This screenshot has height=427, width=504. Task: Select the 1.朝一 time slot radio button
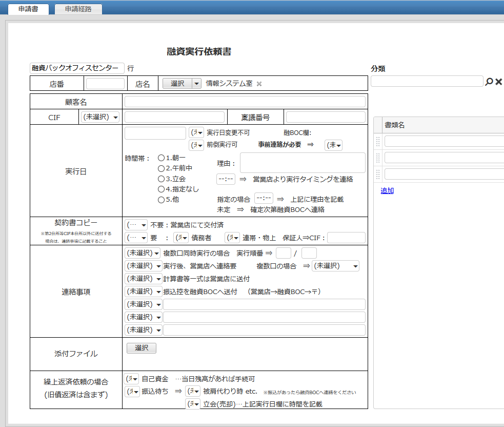[x=161, y=158]
